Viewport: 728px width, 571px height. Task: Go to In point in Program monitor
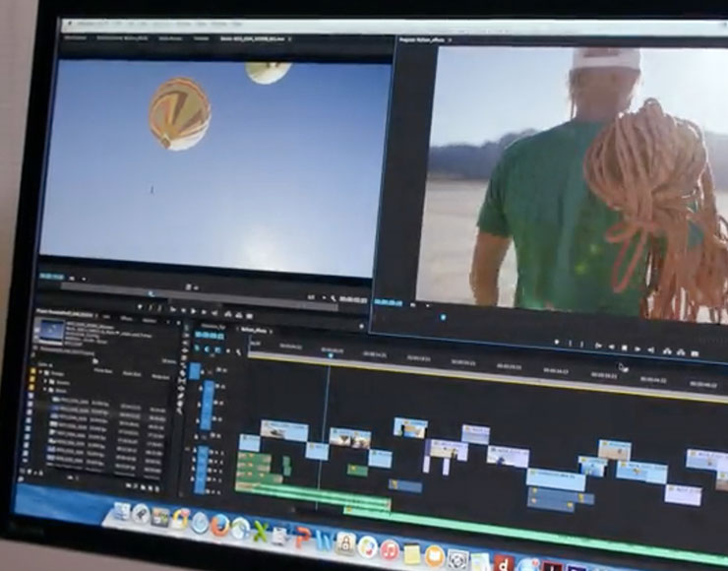click(598, 346)
